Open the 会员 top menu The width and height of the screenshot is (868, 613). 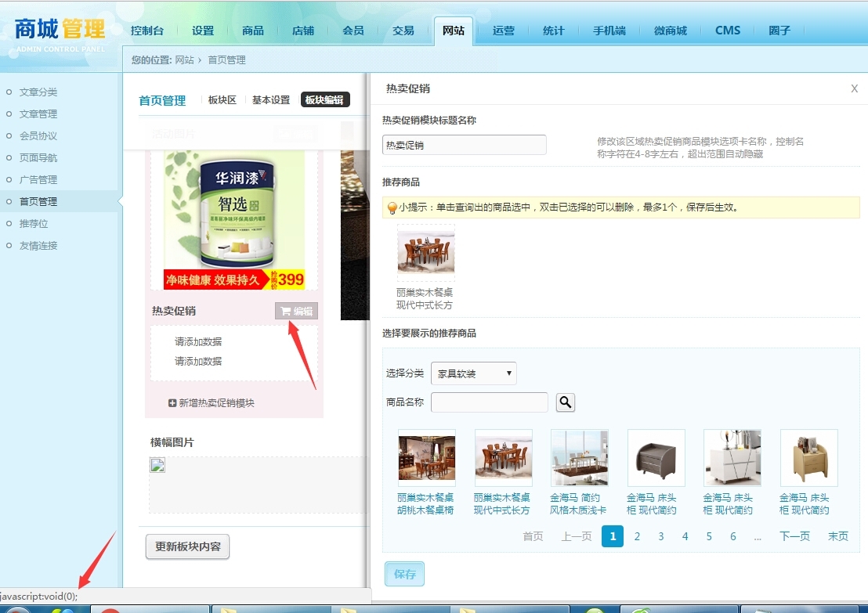[353, 31]
